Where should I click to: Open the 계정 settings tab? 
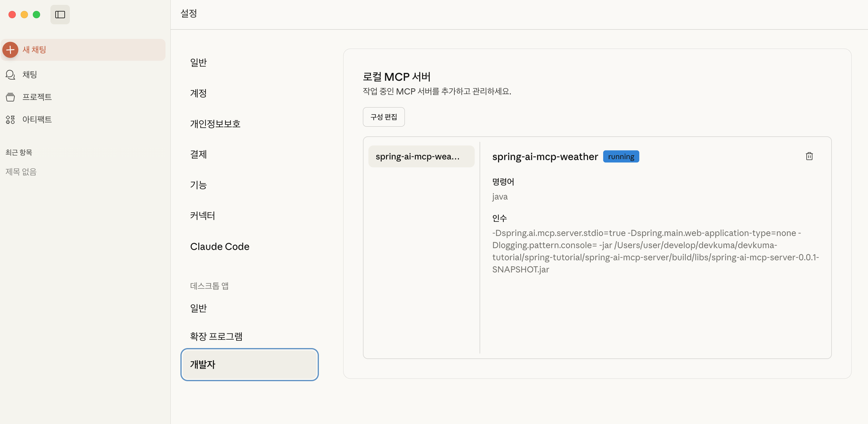pyautogui.click(x=198, y=93)
